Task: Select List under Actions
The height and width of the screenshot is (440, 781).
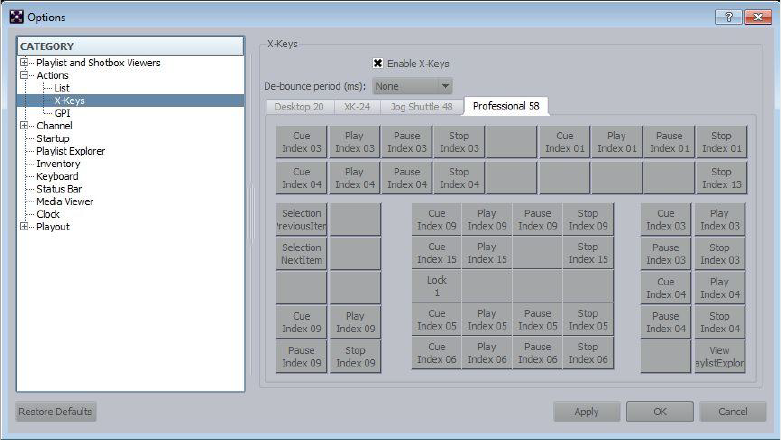Action: point(62,88)
